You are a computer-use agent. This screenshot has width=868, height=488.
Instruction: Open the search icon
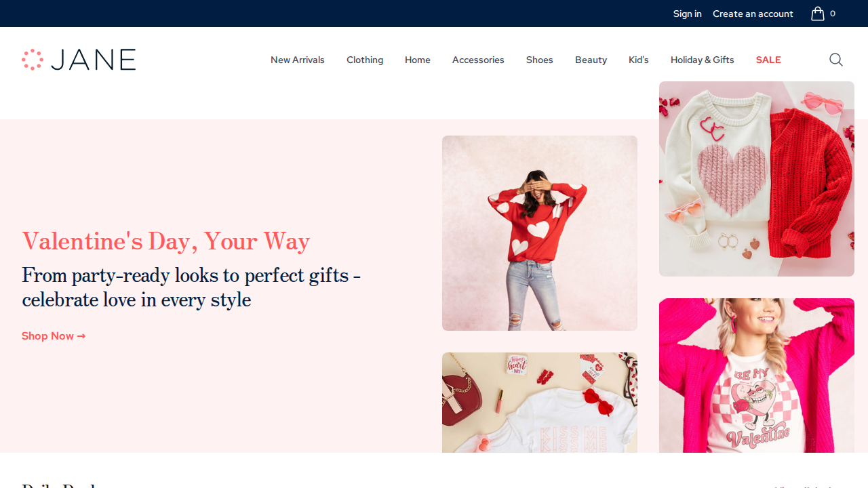coord(835,60)
